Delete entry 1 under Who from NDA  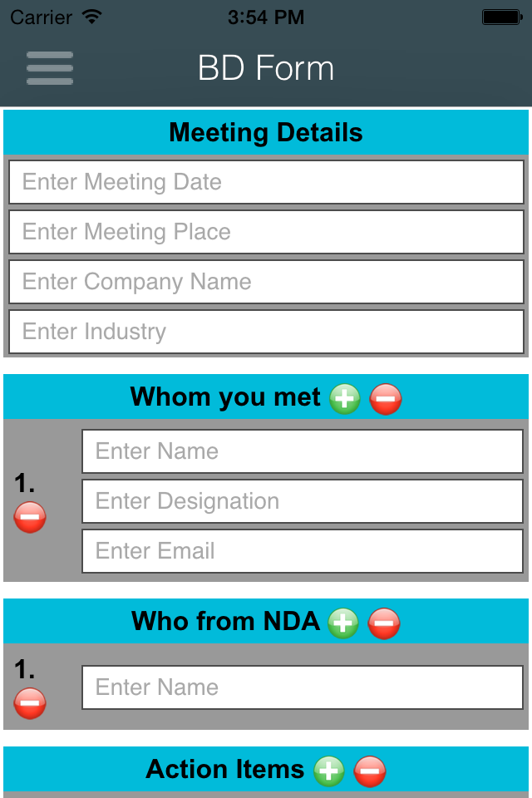tap(30, 703)
